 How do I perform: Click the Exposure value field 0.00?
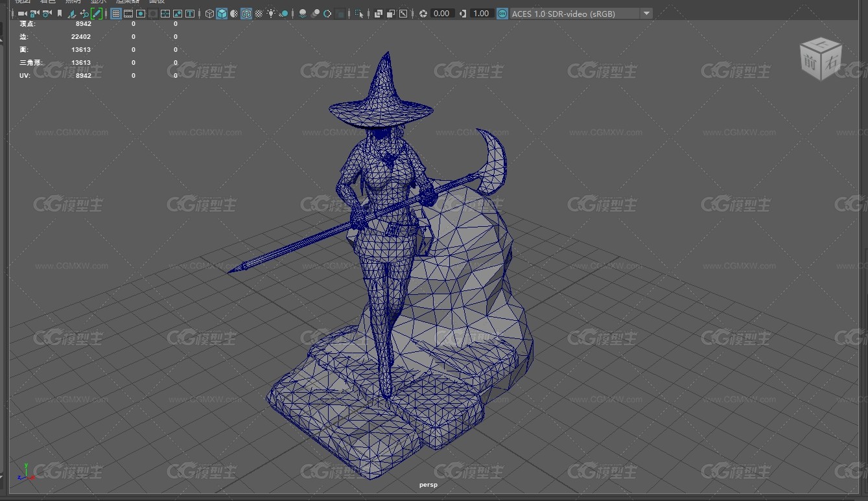pos(441,13)
